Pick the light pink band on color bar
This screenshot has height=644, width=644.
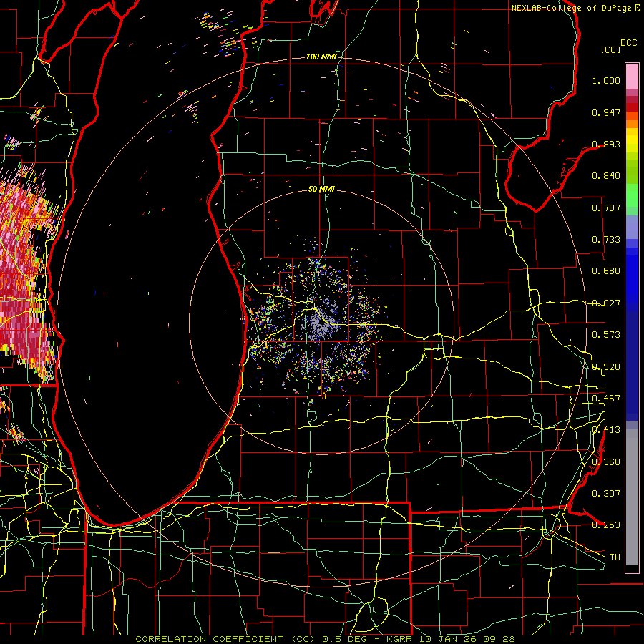[632, 76]
